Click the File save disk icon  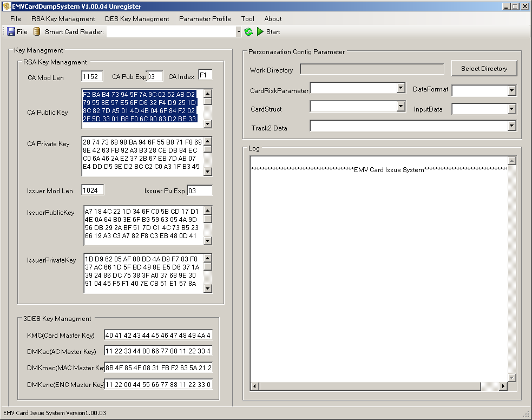(11, 32)
